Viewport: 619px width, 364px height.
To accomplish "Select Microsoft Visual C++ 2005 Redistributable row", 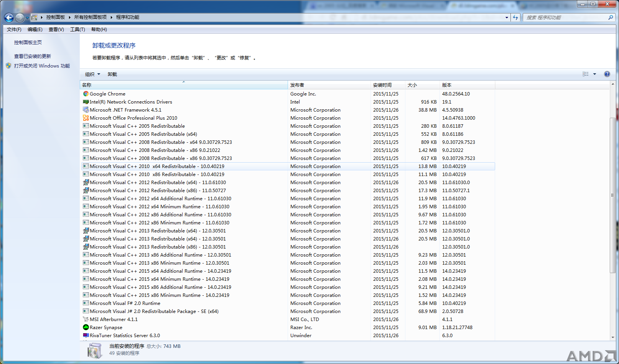I will 288,126.
